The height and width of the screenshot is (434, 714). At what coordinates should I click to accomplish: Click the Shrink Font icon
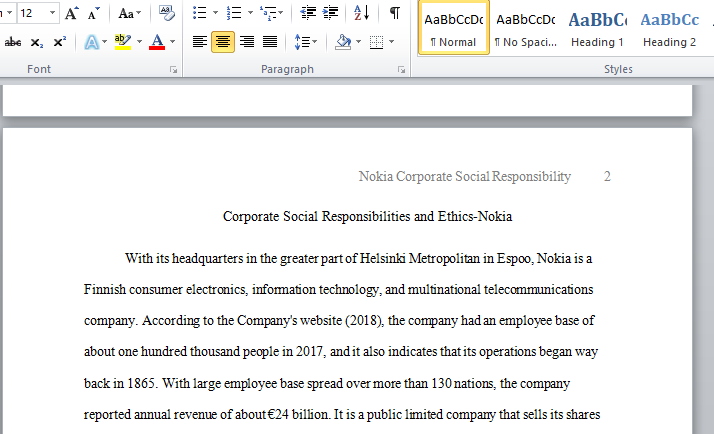(93, 13)
